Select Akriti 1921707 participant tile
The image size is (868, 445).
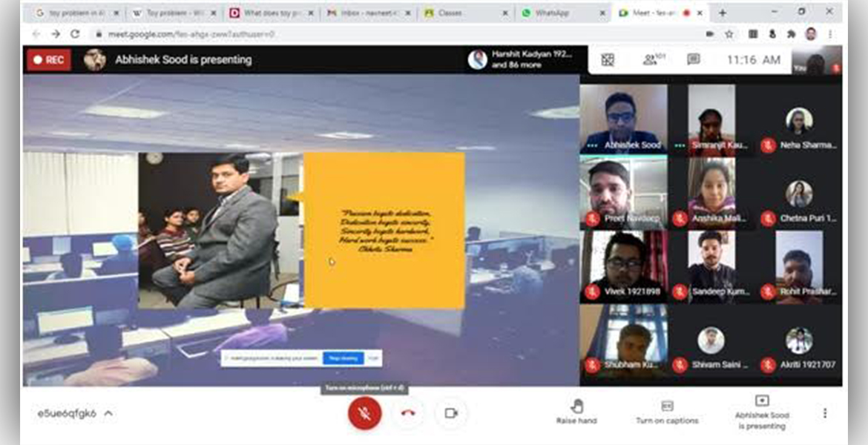[x=799, y=340]
